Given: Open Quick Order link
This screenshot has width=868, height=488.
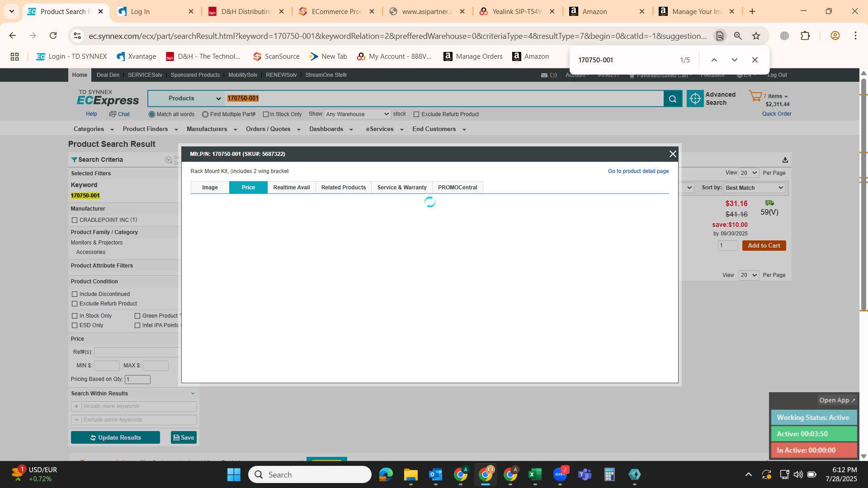Looking at the screenshot, I should tap(777, 114).
